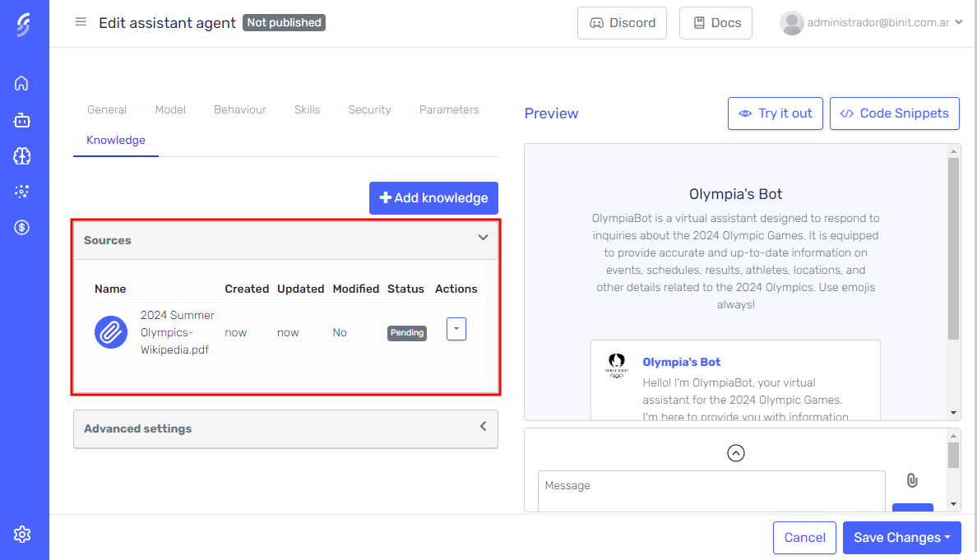The image size is (977, 560).
Task: Expand the Advanced settings section
Action: pyautogui.click(x=285, y=428)
